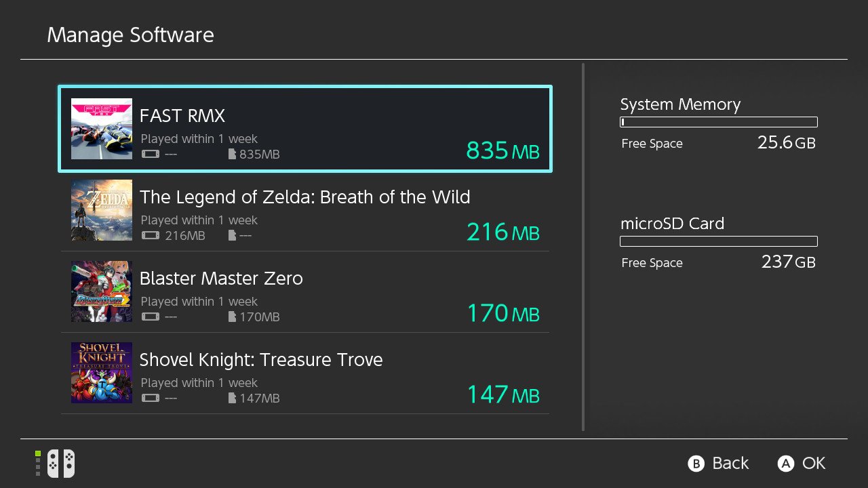The image size is (868, 488).
Task: Click system memory icon in Zelda row
Action: point(151,236)
